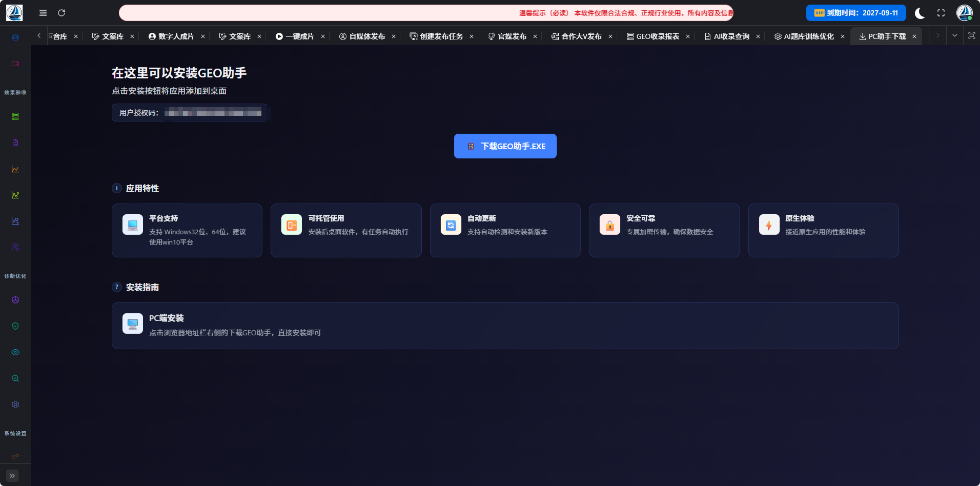
Task: Open the gear sidebar icon
Action: pos(15,405)
